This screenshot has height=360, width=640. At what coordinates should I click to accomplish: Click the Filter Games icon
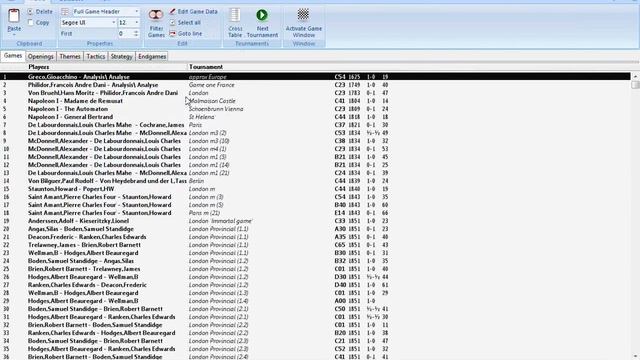click(156, 16)
